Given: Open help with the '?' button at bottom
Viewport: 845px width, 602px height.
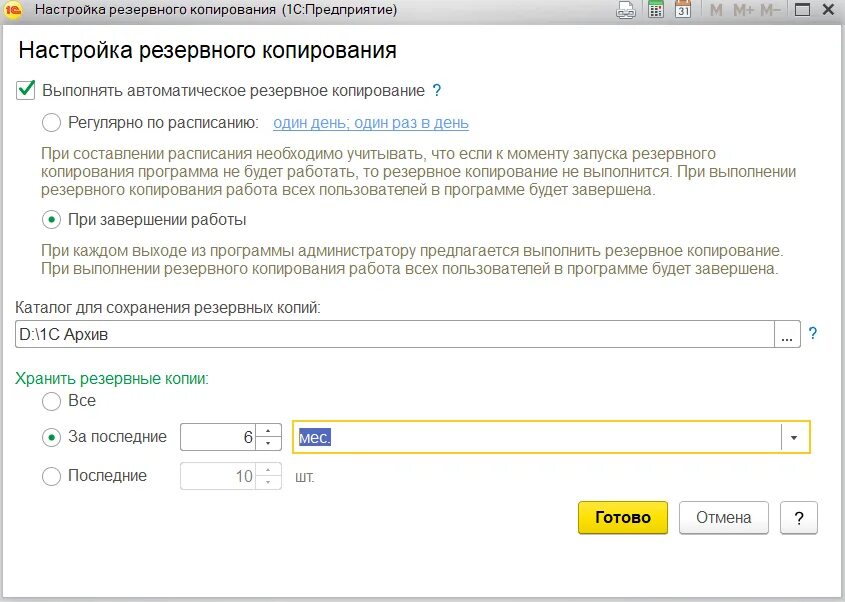Looking at the screenshot, I should tap(799, 517).
